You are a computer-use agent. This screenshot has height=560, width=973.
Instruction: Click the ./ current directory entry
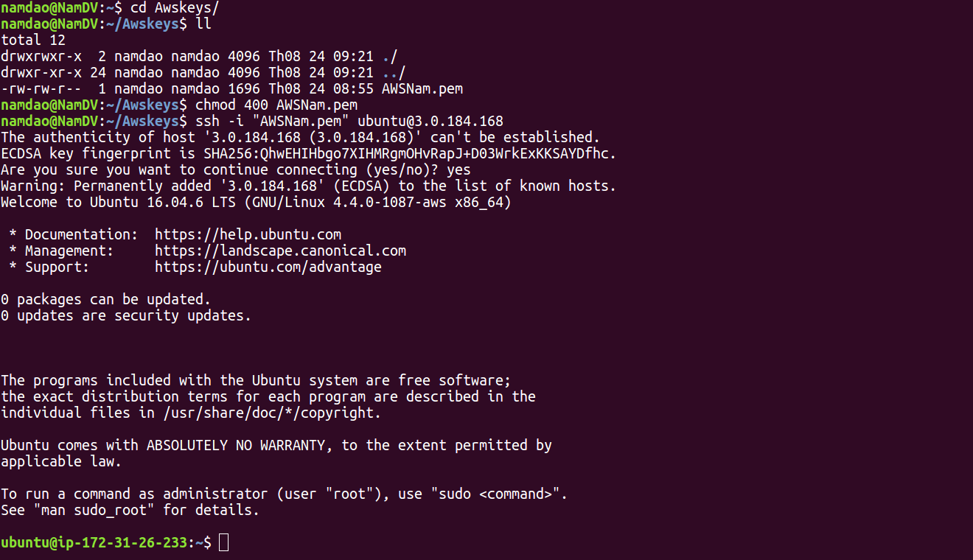389,56
